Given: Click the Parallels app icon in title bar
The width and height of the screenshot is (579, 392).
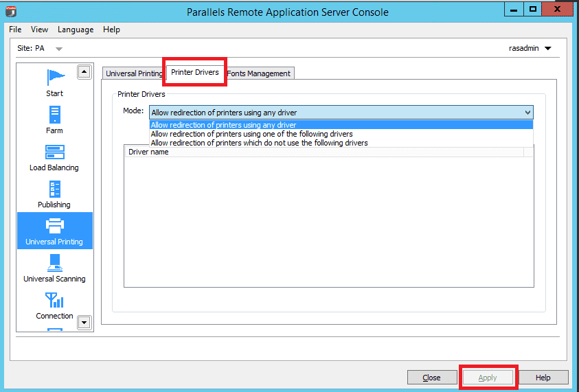Looking at the screenshot, I should 11,12.
